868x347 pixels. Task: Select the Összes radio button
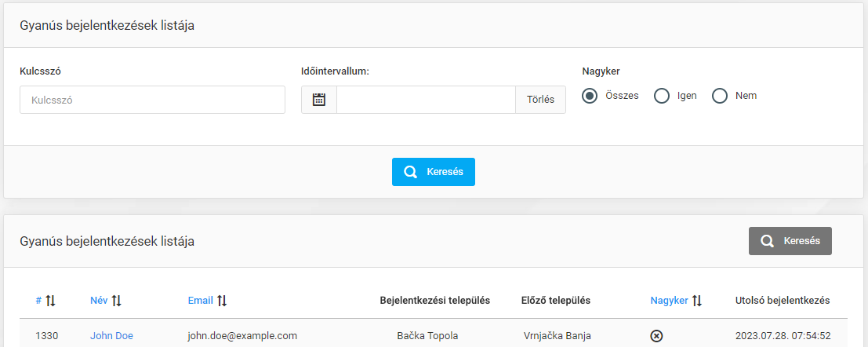click(590, 96)
